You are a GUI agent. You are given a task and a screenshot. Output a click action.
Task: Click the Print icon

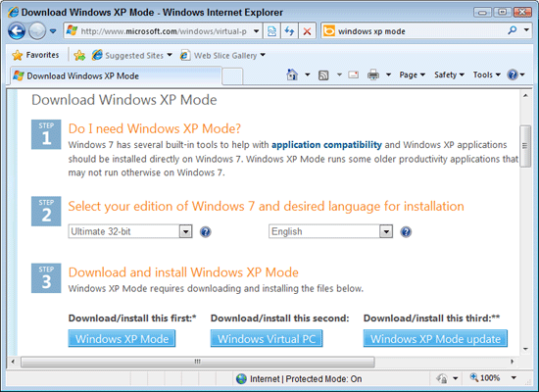[373, 74]
